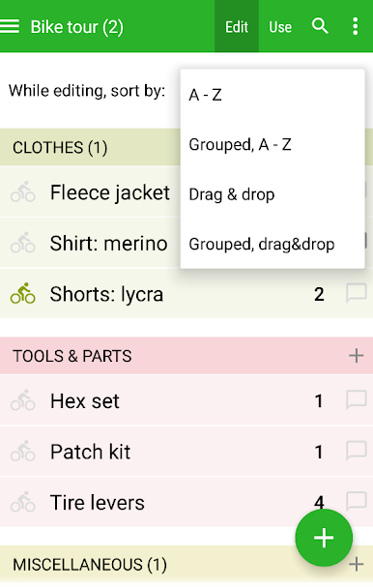Add item via Miscellaneous plus icon
The image size is (373, 588).
(357, 564)
